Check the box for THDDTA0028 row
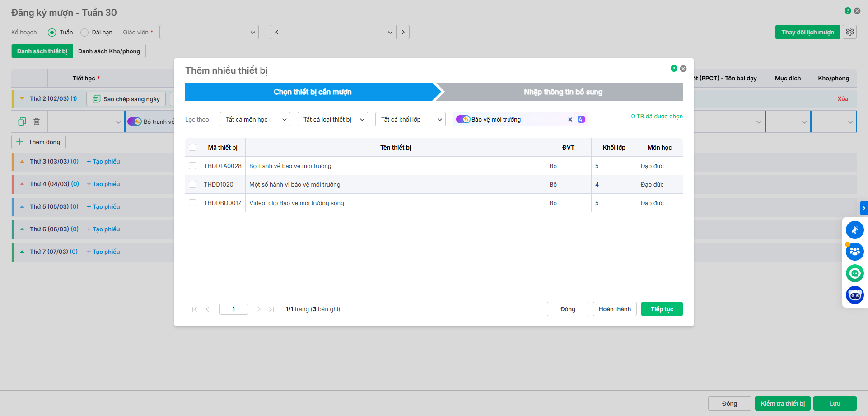The width and height of the screenshot is (868, 416). (x=192, y=166)
